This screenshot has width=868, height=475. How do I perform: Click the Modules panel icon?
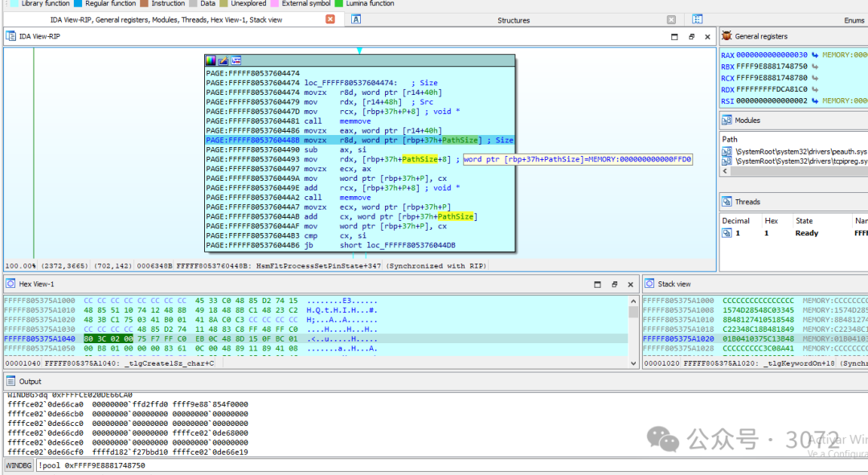[727, 120]
